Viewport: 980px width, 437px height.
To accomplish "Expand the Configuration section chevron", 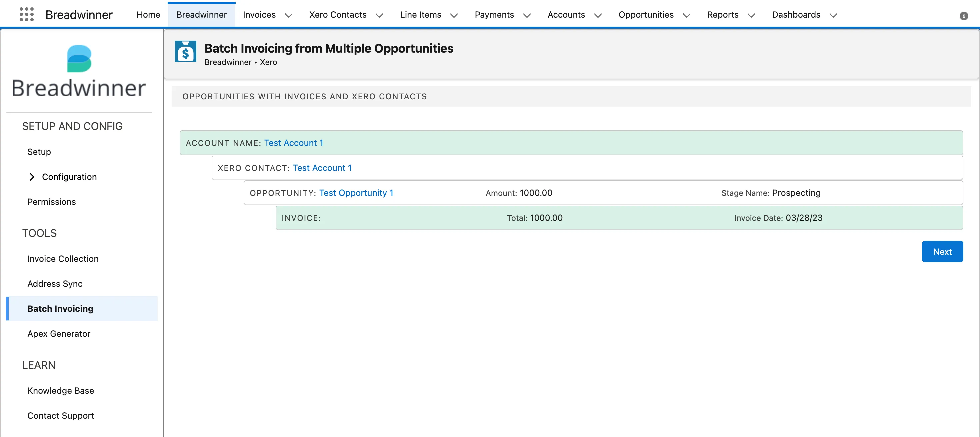I will tap(32, 177).
